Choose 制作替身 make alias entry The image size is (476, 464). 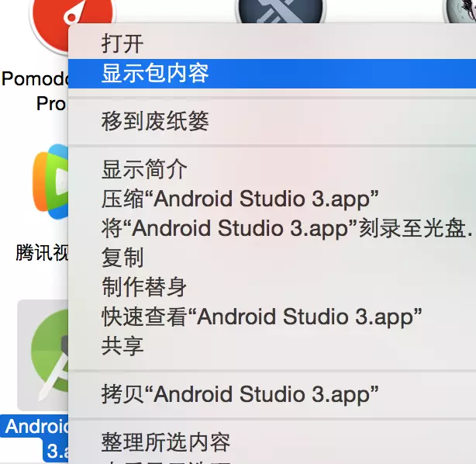coord(272,287)
